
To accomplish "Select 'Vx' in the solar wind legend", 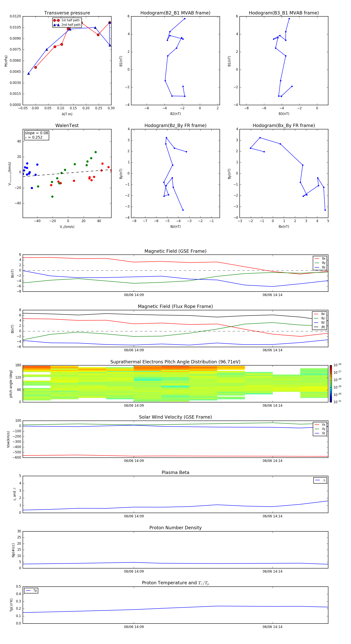I will (320, 424).
